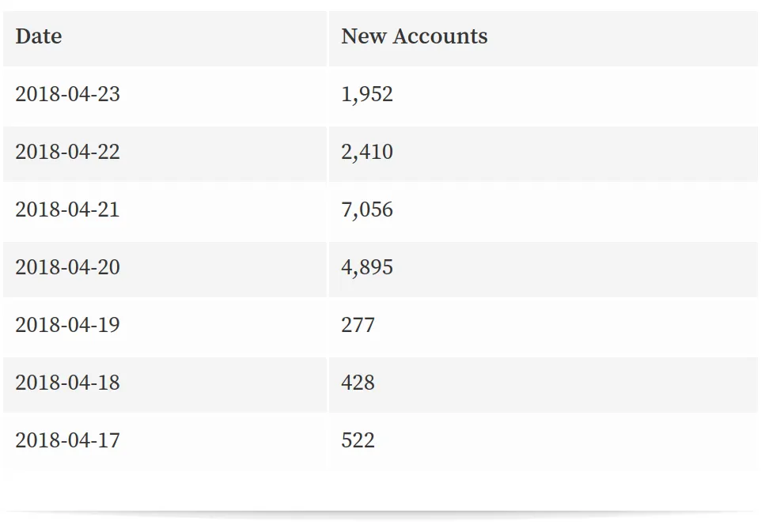Click the 277 new accounts value
This screenshot has height=532, width=765.
pos(358,325)
